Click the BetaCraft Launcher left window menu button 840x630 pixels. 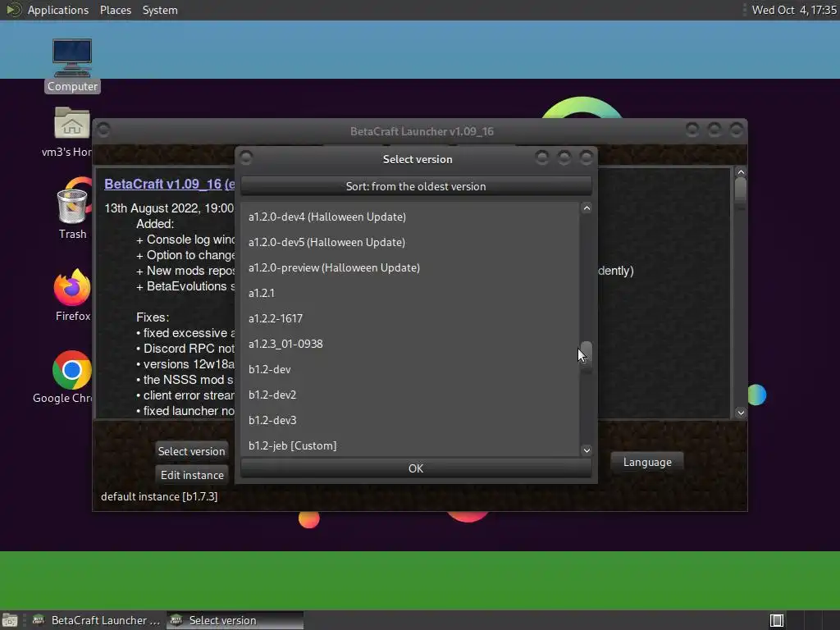[x=104, y=130]
